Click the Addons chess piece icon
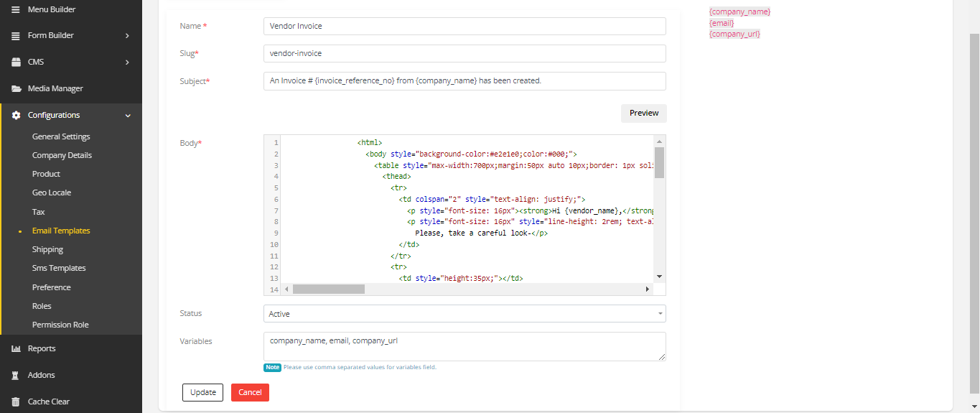Image resolution: width=980 pixels, height=413 pixels. [x=16, y=375]
